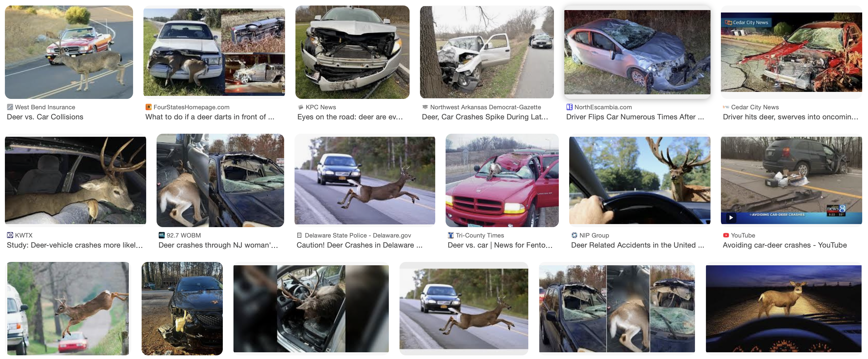The image size is (868, 359).
Task: Select the red Dodge truck with deer thumbnail
Action: [x=502, y=180]
